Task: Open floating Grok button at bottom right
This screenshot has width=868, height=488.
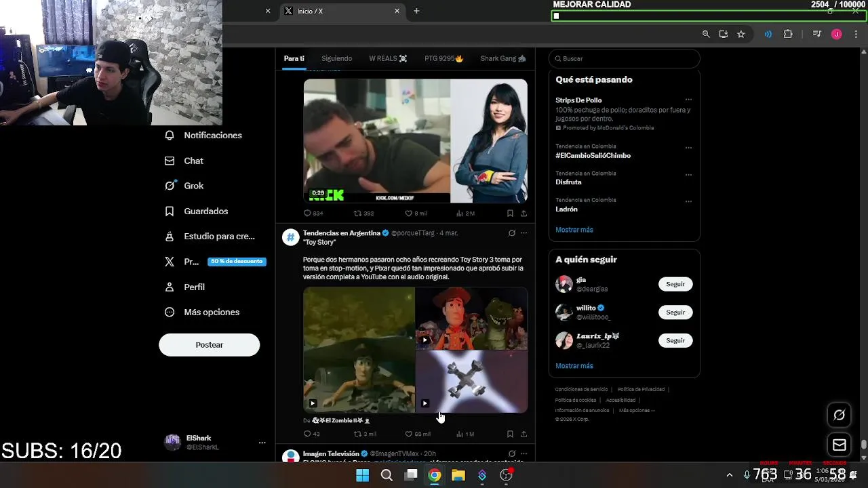Action: 840,415
